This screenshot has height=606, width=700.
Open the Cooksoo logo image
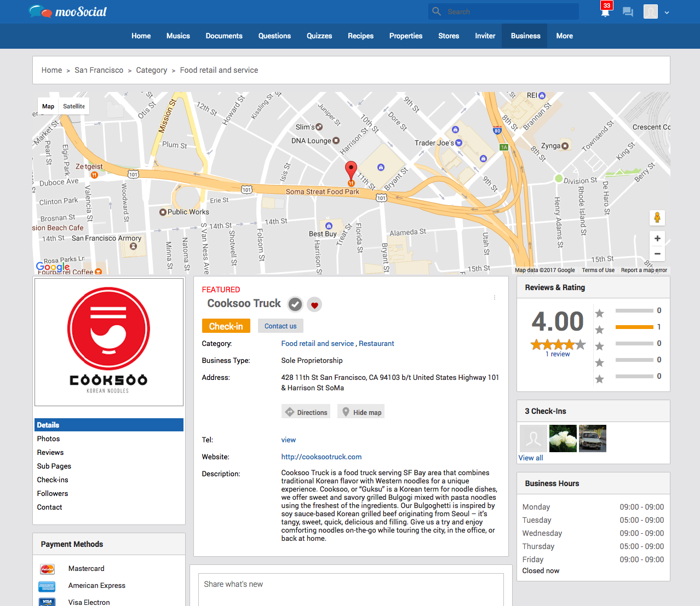pos(109,342)
